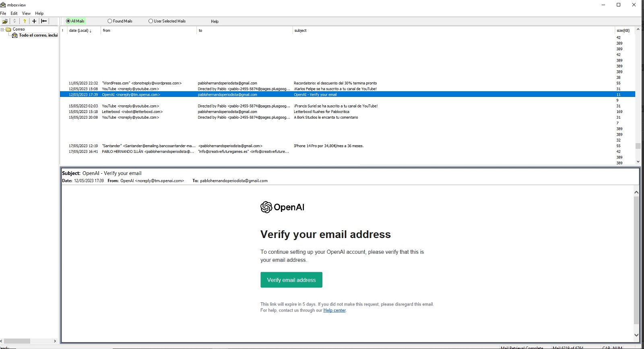Click the plus sign toolbar icon
The height and width of the screenshot is (349, 644).
pyautogui.click(x=34, y=21)
